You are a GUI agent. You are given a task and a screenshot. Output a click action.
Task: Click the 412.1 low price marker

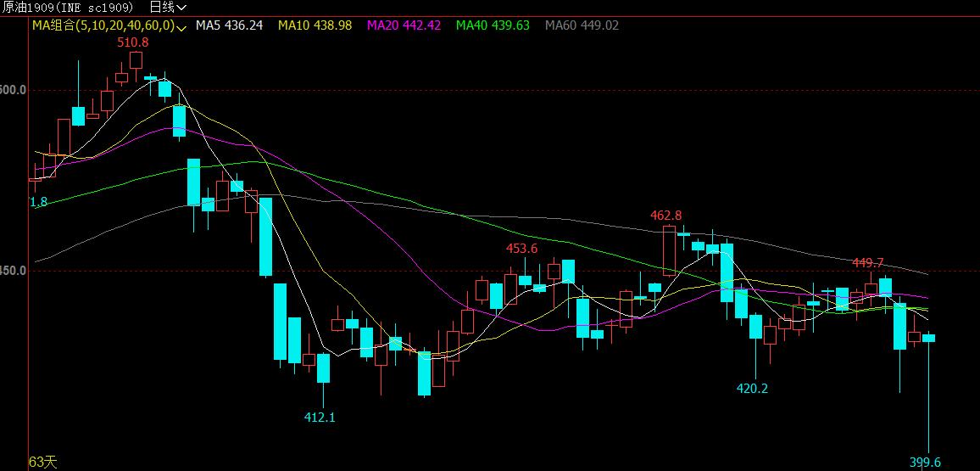(x=320, y=418)
